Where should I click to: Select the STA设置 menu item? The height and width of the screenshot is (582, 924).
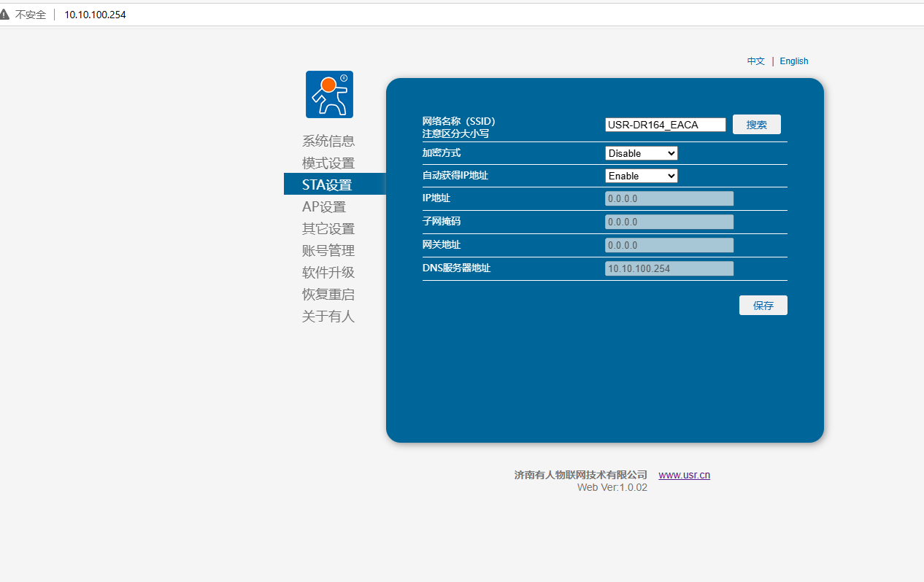[x=327, y=185]
